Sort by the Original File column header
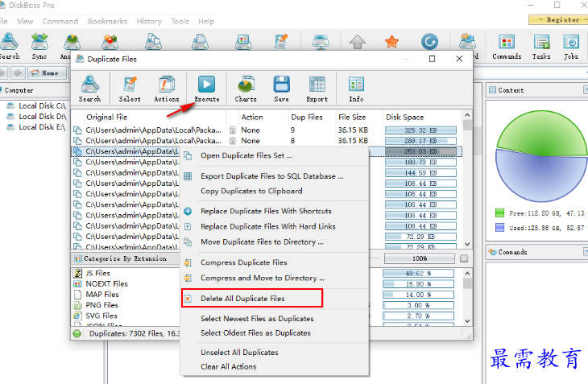The image size is (588, 384). coord(155,117)
